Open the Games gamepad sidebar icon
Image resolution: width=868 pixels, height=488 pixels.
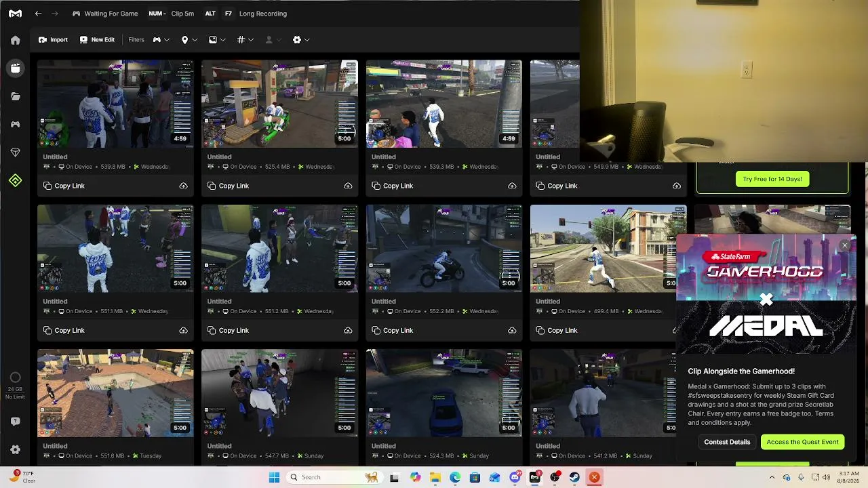coord(15,124)
